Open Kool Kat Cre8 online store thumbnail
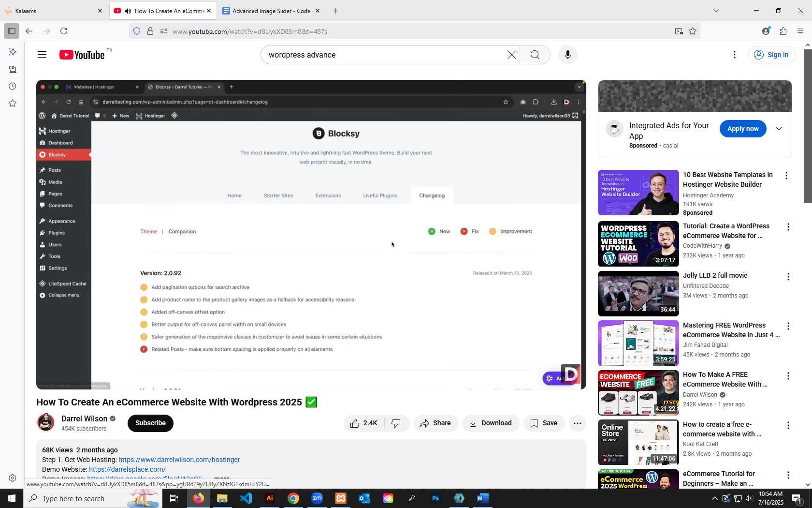Screen dimensions: 812x508 point(638,443)
